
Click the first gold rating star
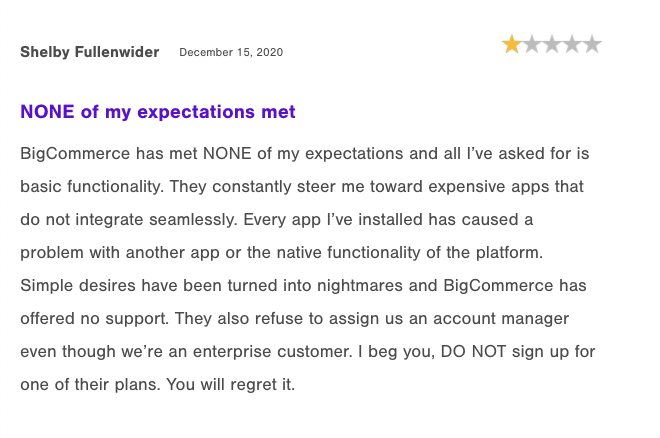(511, 44)
